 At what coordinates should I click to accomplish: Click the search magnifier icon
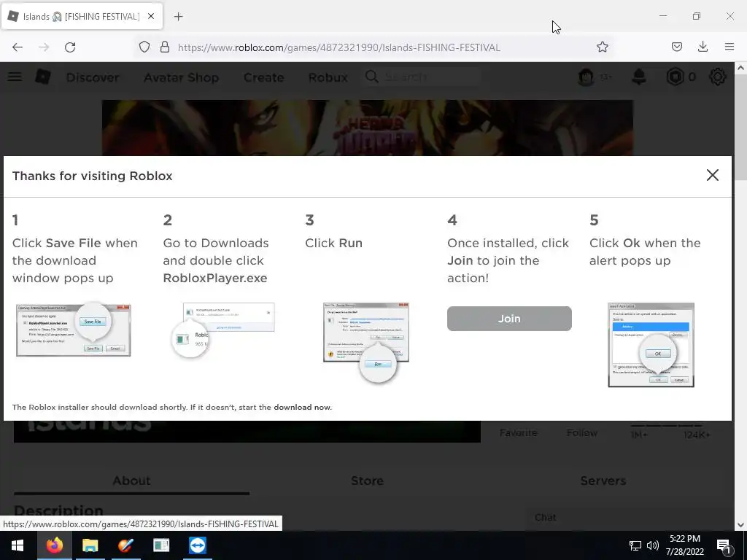(371, 77)
